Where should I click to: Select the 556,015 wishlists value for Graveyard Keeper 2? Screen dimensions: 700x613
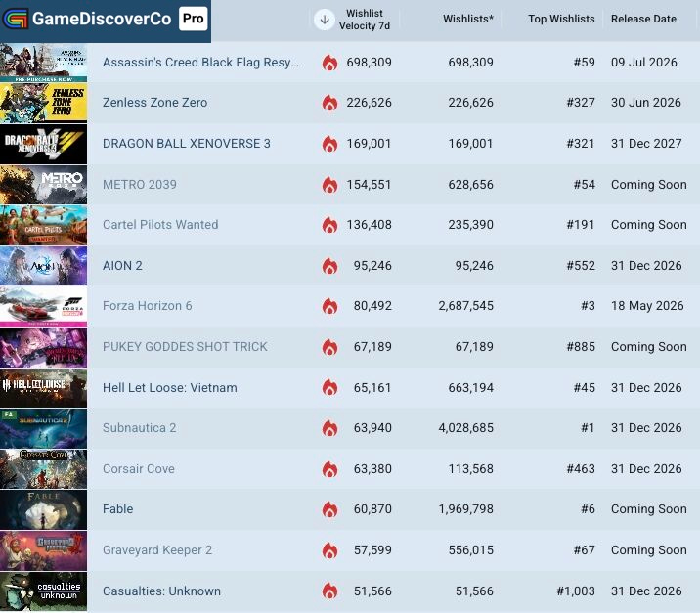470,550
